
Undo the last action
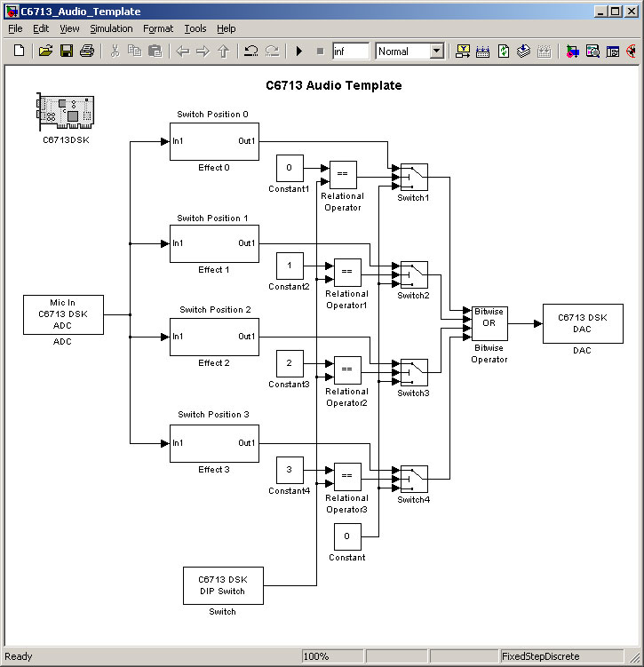coord(251,51)
